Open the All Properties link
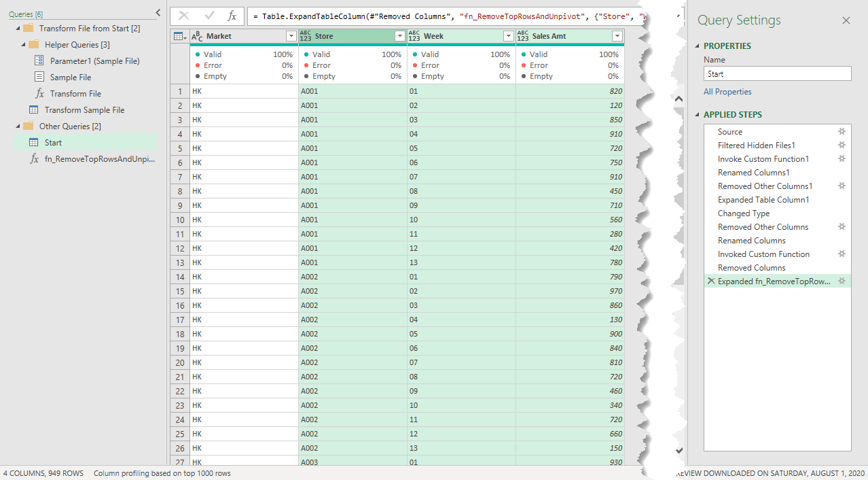868x480 pixels. point(727,92)
